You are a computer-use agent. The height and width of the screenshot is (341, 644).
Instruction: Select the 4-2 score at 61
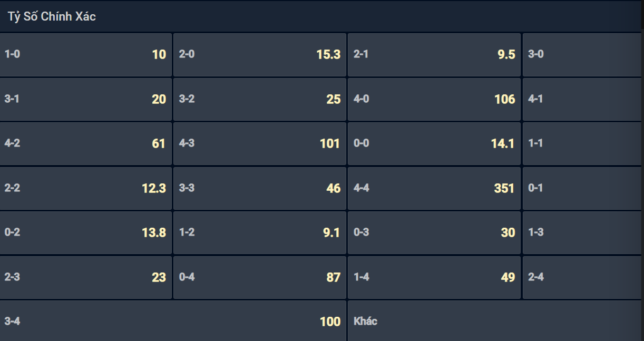point(86,143)
